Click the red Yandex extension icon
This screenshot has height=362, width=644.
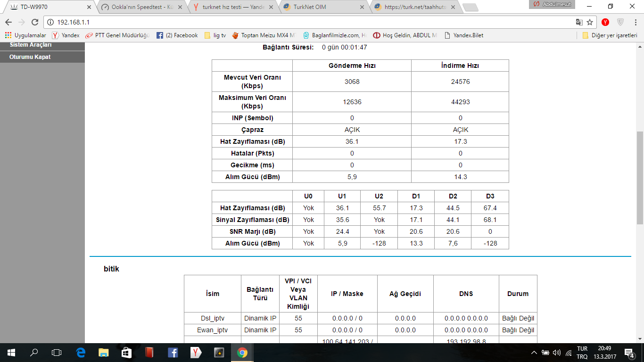pos(605,22)
